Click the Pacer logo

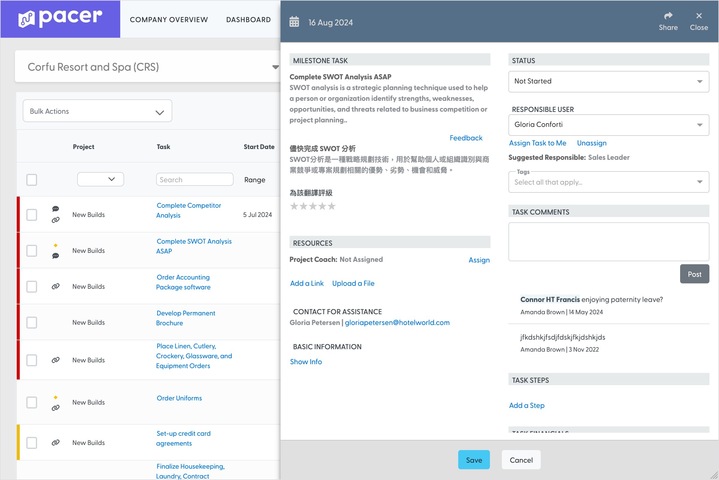(x=60, y=18)
